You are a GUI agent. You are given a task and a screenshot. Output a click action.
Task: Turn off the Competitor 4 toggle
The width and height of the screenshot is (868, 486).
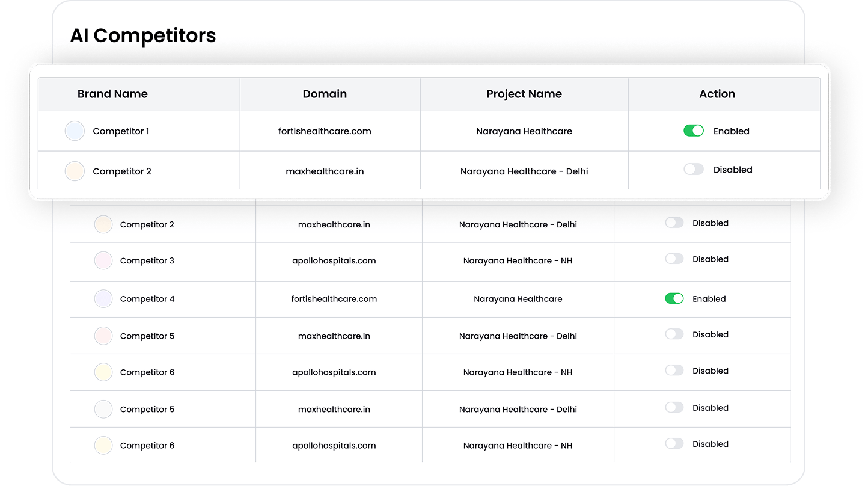click(x=674, y=299)
